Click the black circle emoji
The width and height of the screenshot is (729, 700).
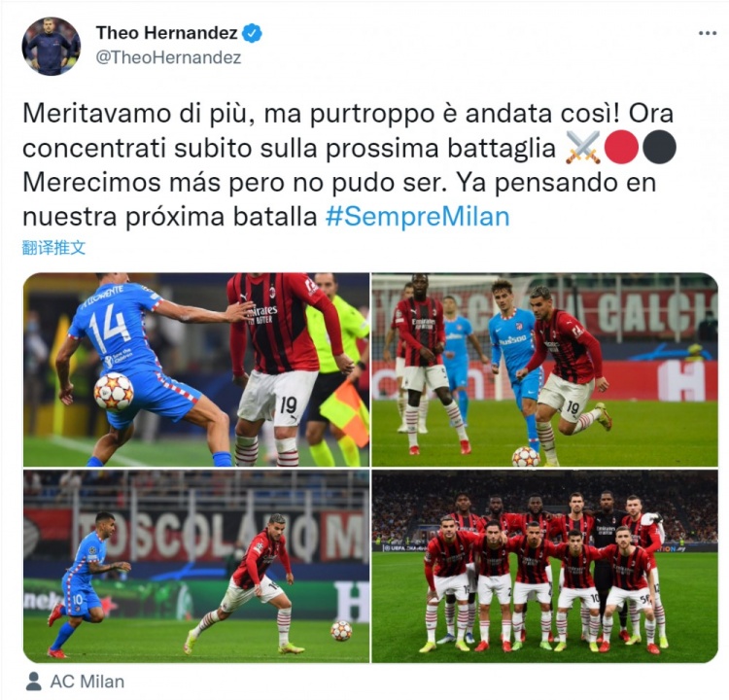click(659, 148)
